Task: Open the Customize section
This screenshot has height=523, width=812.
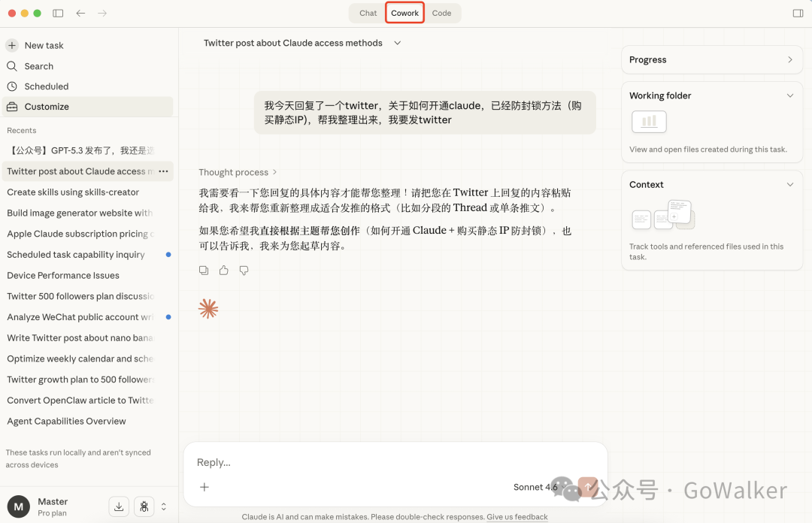Action: (x=87, y=106)
